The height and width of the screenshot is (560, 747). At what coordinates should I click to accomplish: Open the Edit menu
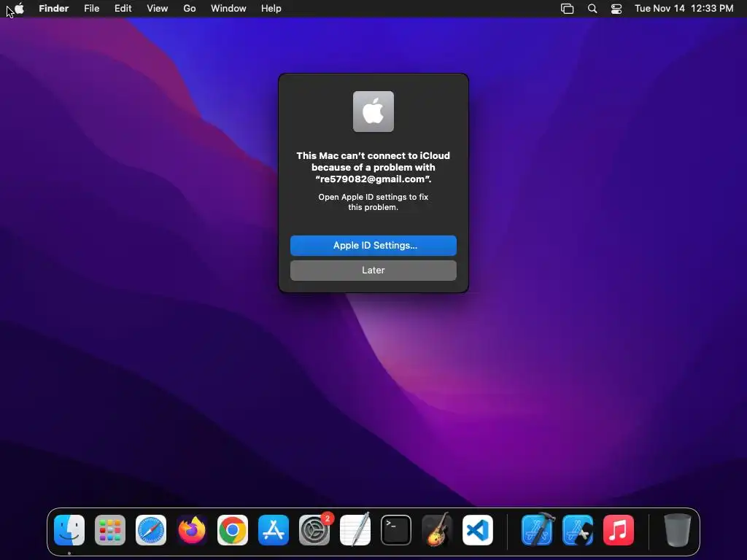click(123, 9)
